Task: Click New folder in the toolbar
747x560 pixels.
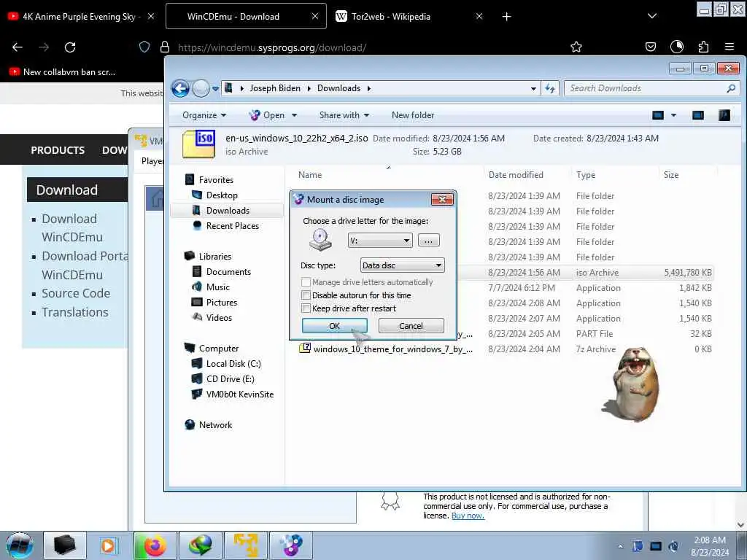Action: pyautogui.click(x=413, y=115)
